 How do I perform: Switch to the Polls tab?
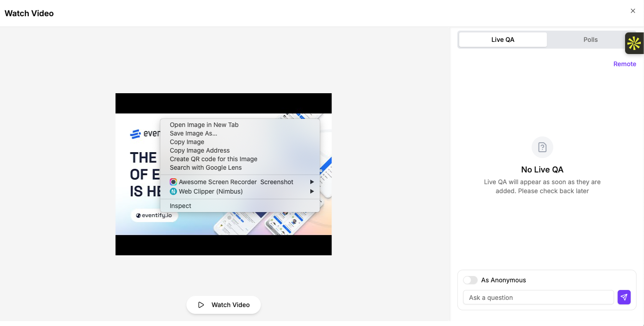(590, 40)
